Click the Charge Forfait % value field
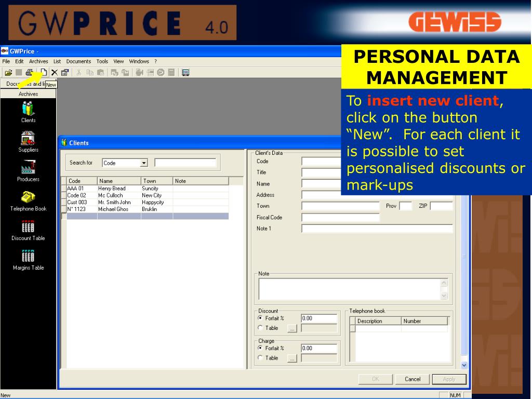This screenshot has width=532, height=399. (320, 348)
